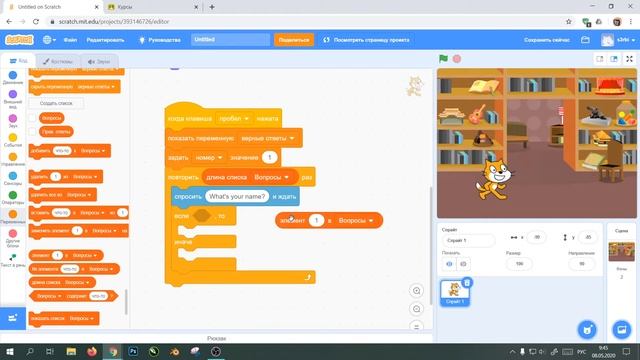Open Photoshop from the taskbar
Viewport: 640px width, 360px height.
click(x=133, y=351)
